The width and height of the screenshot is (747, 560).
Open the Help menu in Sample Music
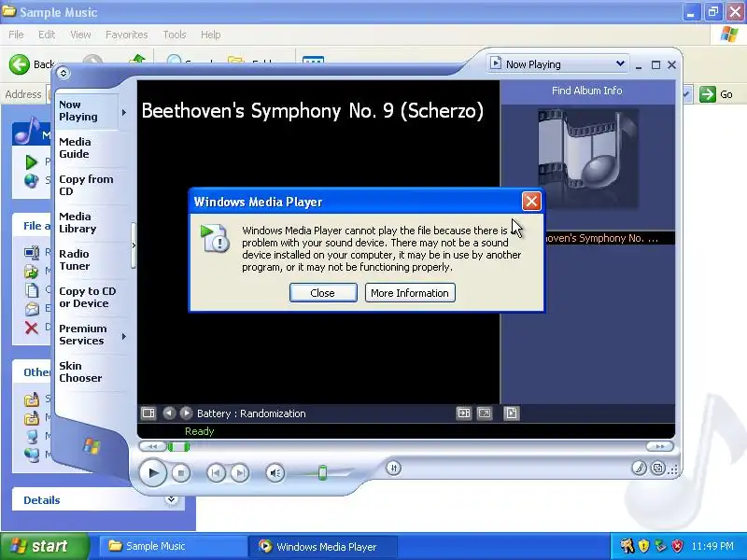pyautogui.click(x=211, y=35)
